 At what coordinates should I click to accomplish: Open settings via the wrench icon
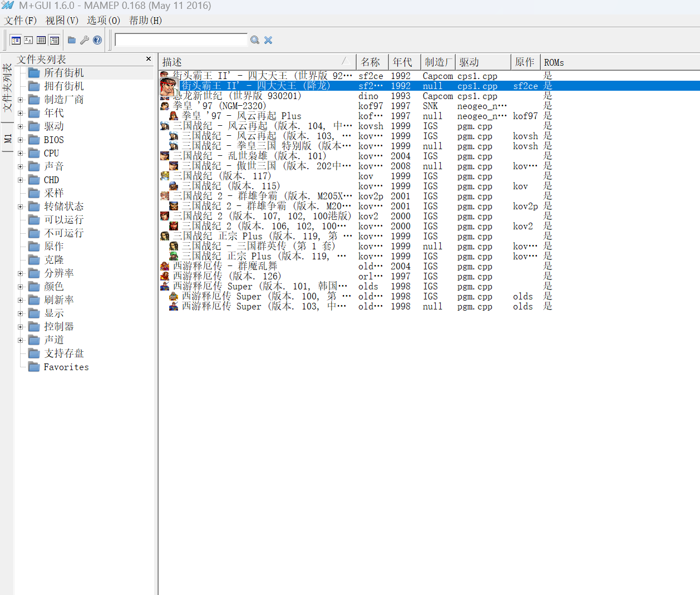pyautogui.click(x=85, y=40)
